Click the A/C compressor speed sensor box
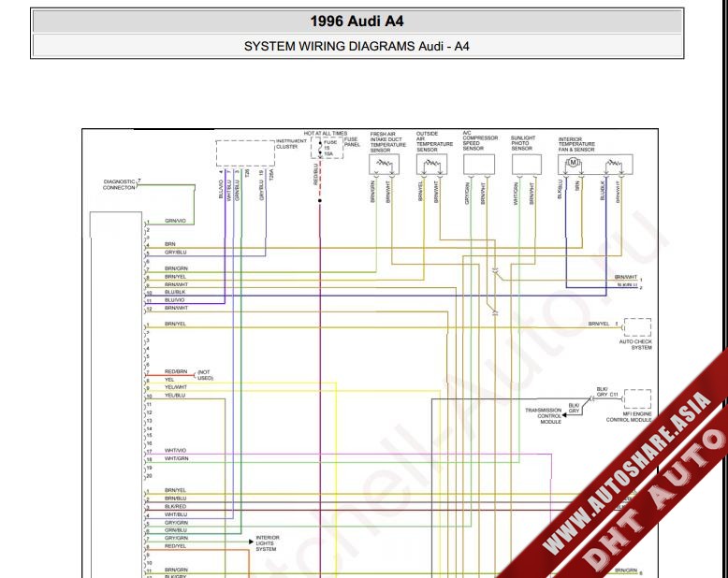This screenshot has width=728, height=578. coord(479,165)
